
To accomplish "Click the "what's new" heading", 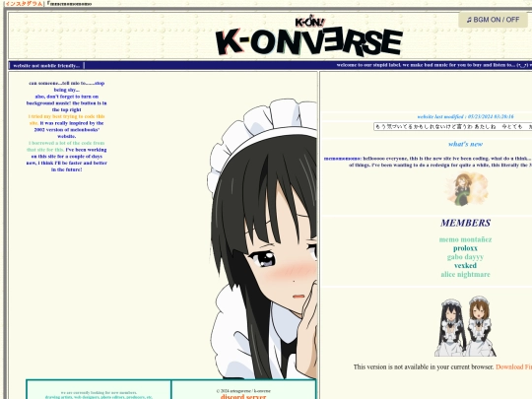I will click(x=465, y=144).
